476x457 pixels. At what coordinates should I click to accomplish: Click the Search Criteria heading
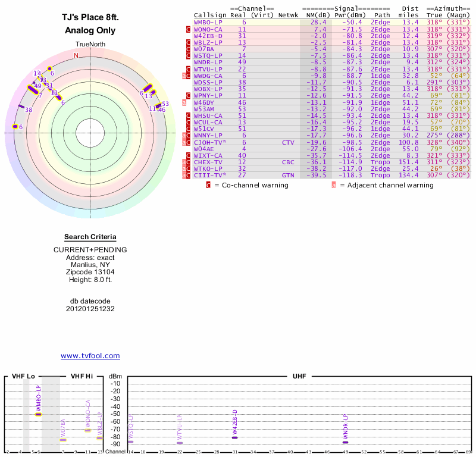(90, 237)
